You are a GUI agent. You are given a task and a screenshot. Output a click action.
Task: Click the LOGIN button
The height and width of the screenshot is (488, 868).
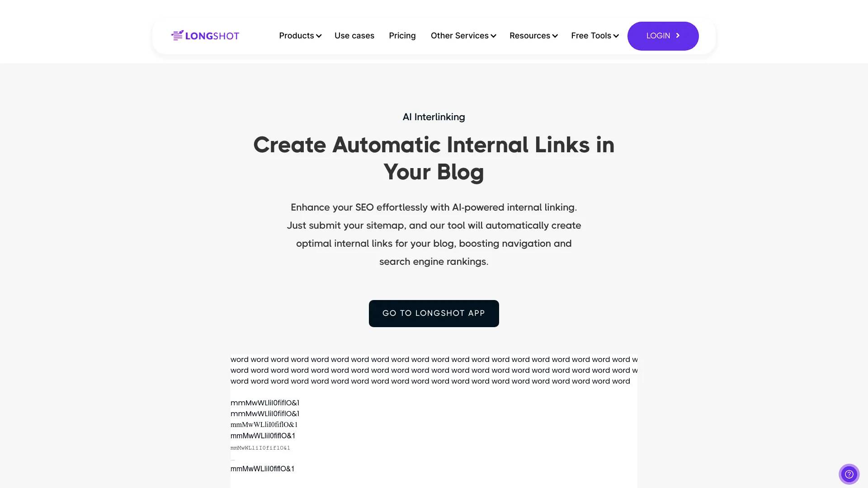663,36
